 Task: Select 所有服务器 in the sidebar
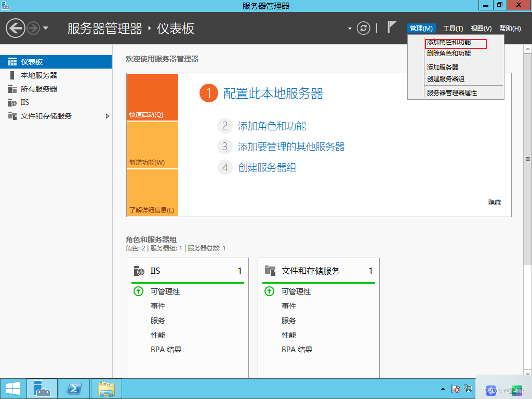coord(56,89)
